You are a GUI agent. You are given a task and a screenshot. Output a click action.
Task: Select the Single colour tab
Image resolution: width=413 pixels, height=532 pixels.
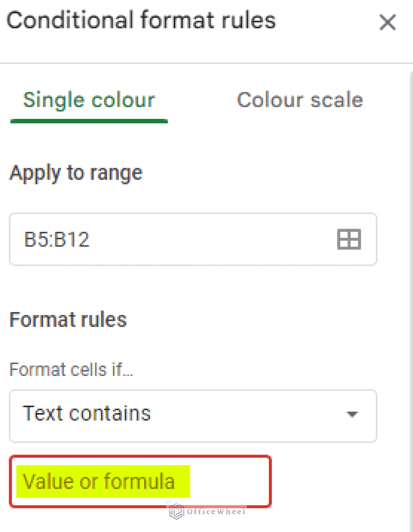tap(89, 100)
